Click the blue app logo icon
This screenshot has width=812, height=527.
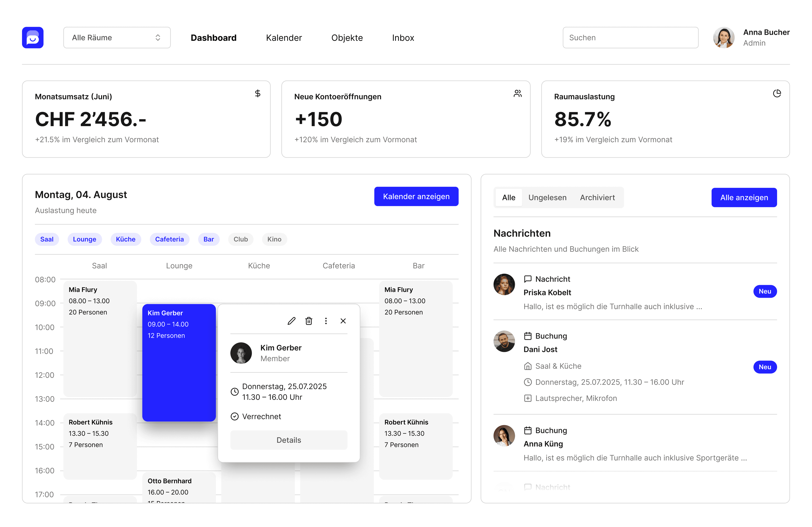coord(33,37)
